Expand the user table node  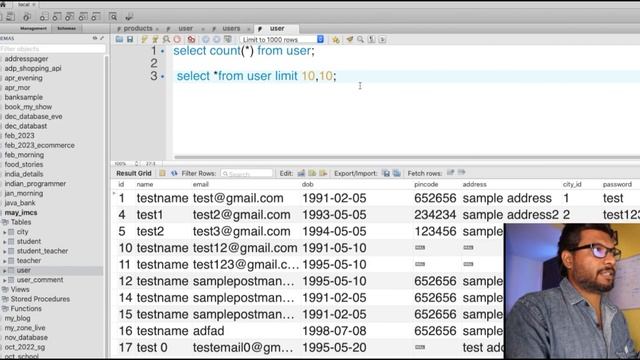coord(4,270)
